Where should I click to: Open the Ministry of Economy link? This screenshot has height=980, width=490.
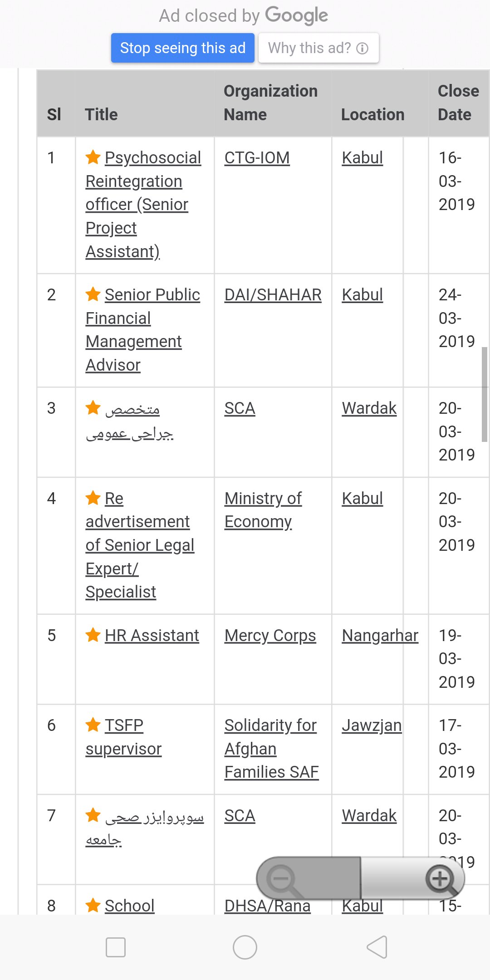click(x=262, y=510)
